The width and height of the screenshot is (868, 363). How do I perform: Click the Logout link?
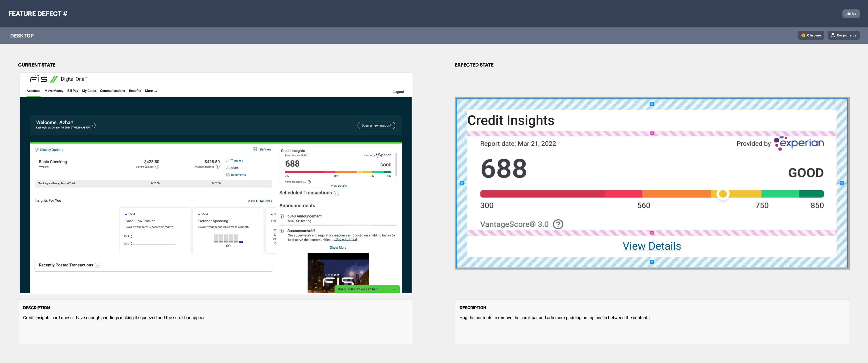[x=398, y=92]
